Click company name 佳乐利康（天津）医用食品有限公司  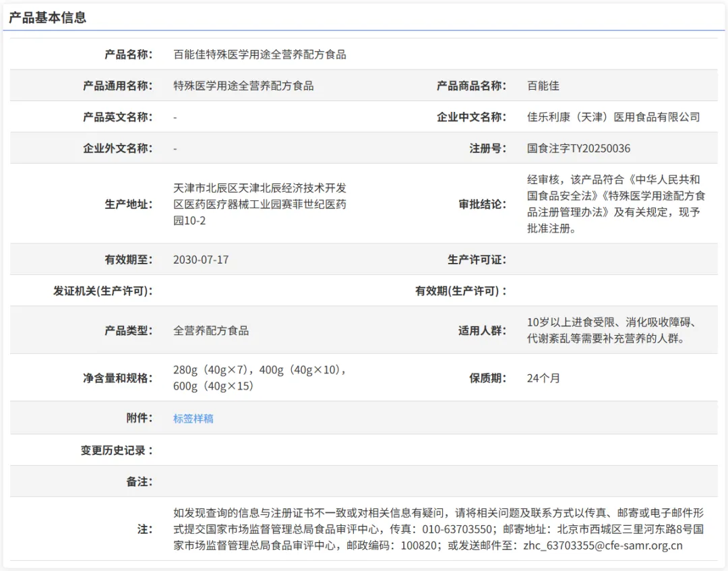613,117
